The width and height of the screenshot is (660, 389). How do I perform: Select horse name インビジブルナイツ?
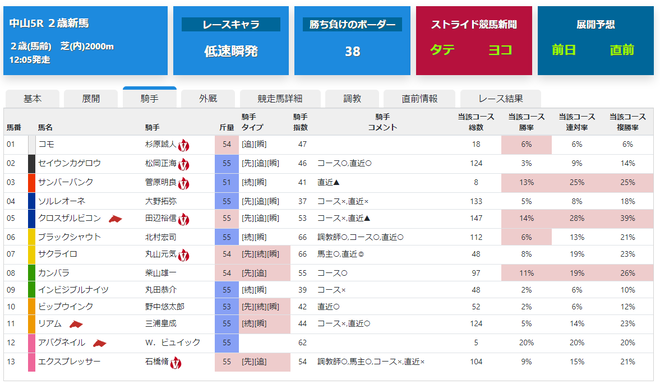click(x=74, y=290)
